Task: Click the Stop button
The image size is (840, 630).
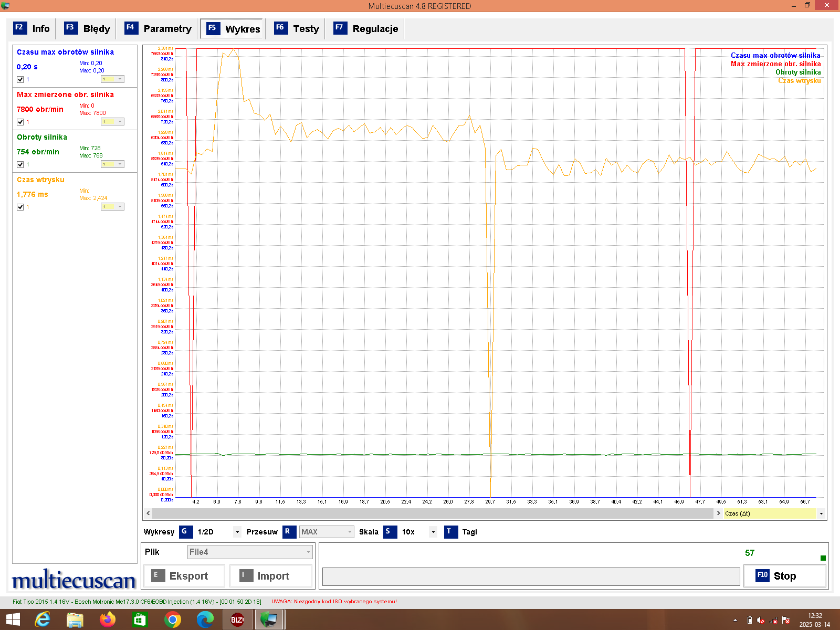Action: coord(784,576)
